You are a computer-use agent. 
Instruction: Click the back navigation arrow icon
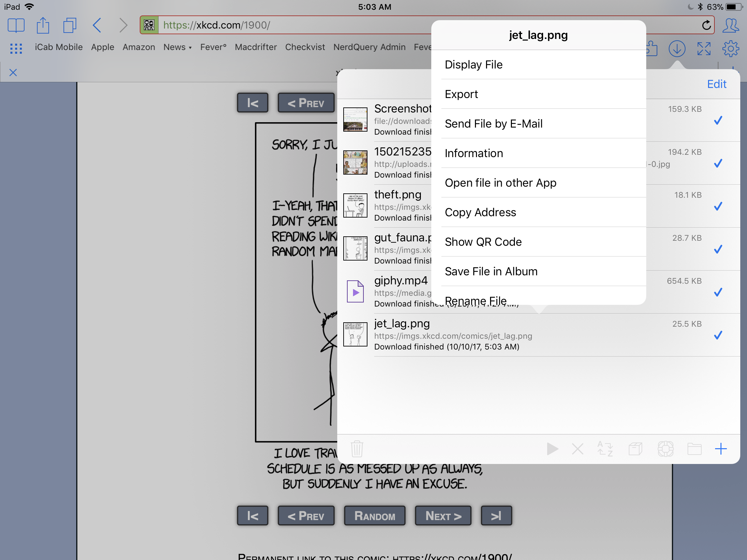97,25
